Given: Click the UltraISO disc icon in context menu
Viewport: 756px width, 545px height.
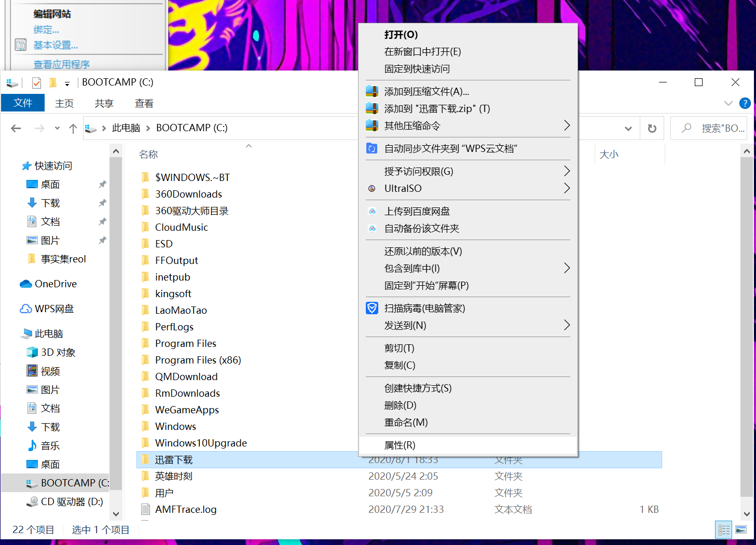Looking at the screenshot, I should click(x=372, y=188).
